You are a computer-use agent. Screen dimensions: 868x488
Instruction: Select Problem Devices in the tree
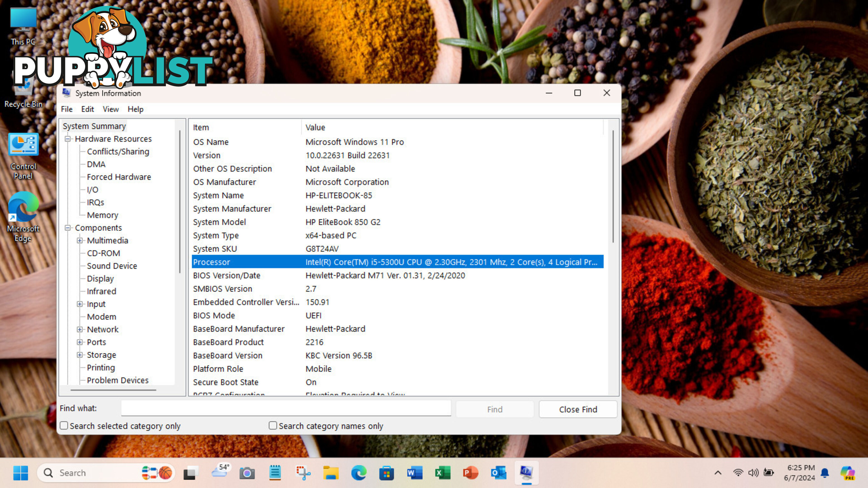pyautogui.click(x=118, y=380)
